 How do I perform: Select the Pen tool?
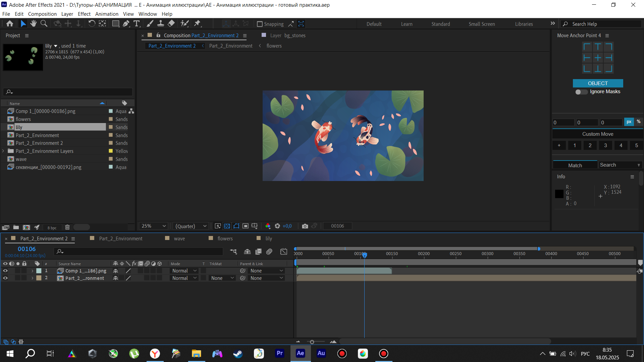point(126,24)
